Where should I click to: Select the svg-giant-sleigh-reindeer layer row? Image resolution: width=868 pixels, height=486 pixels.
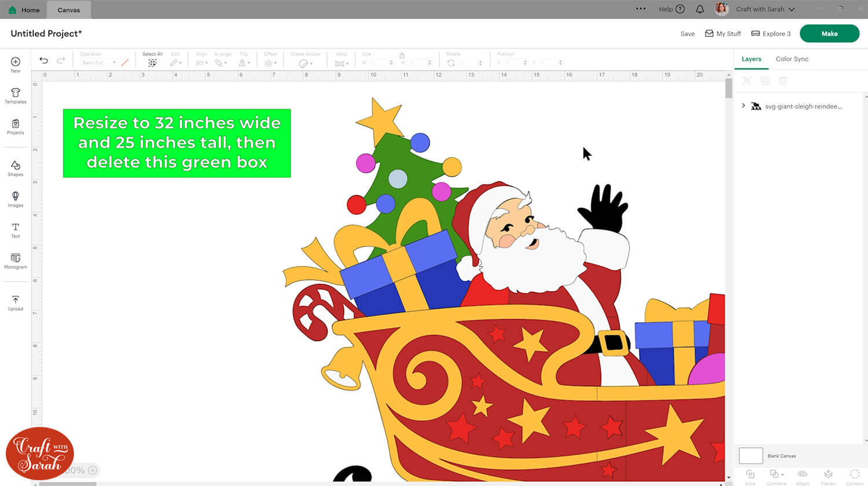[x=800, y=106]
